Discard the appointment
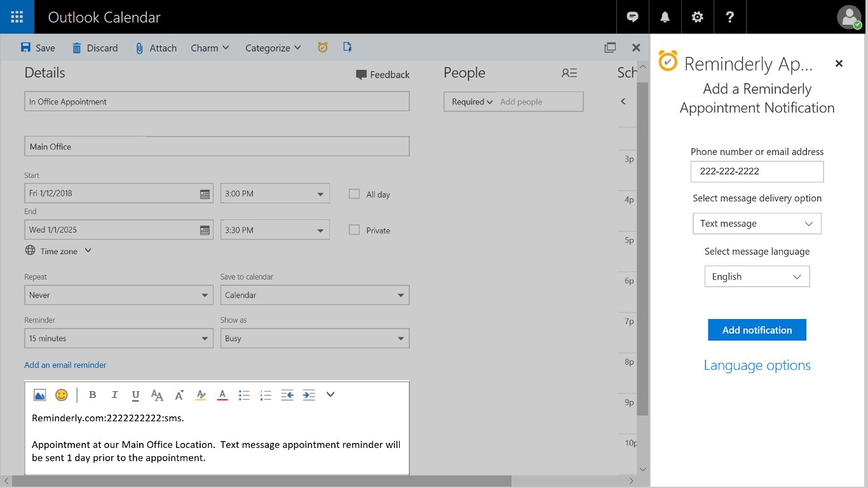The image size is (868, 488). pyautogui.click(x=95, y=48)
